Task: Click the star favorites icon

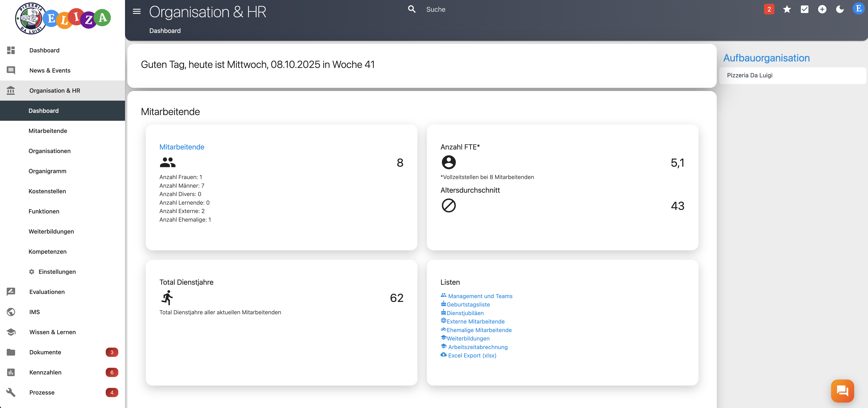Action: pyautogui.click(x=787, y=9)
